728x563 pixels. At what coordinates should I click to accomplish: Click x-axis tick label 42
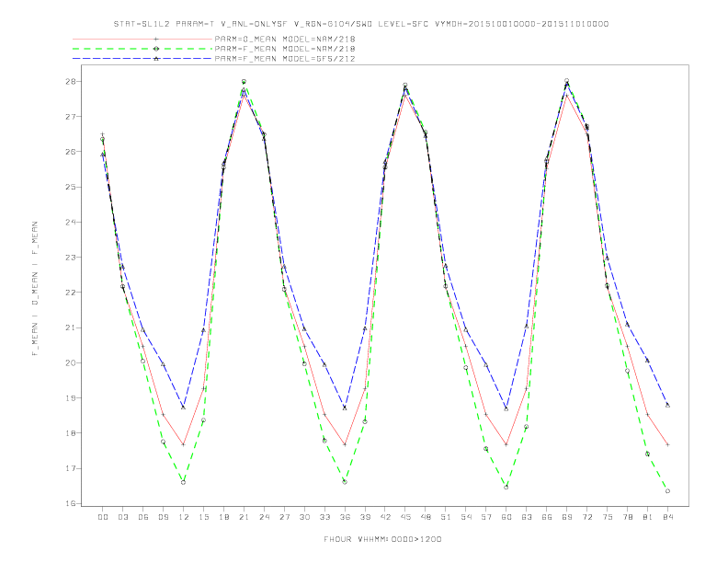point(385,517)
